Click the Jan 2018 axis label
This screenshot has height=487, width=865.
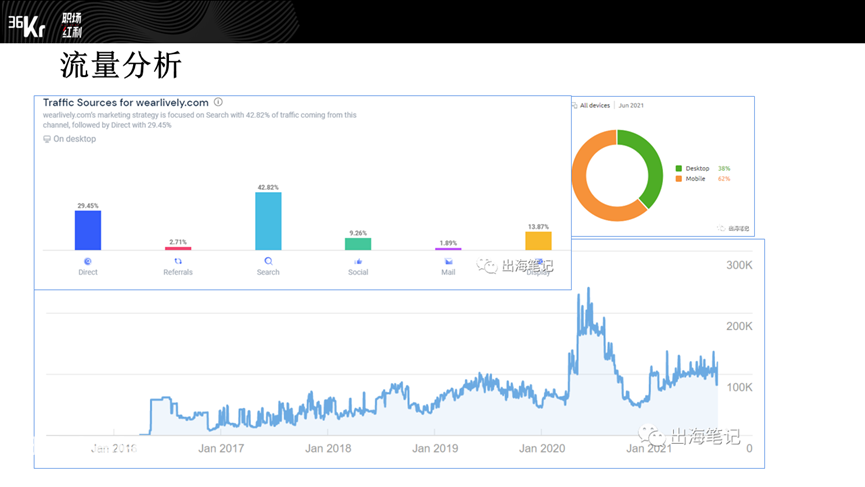tap(328, 448)
